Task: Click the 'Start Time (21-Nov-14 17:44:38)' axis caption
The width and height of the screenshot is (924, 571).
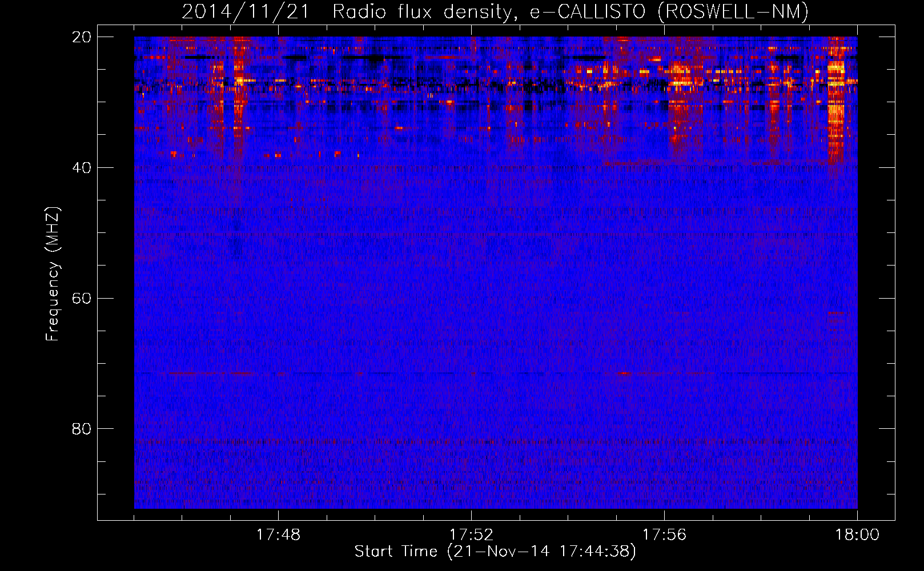Action: (495, 552)
